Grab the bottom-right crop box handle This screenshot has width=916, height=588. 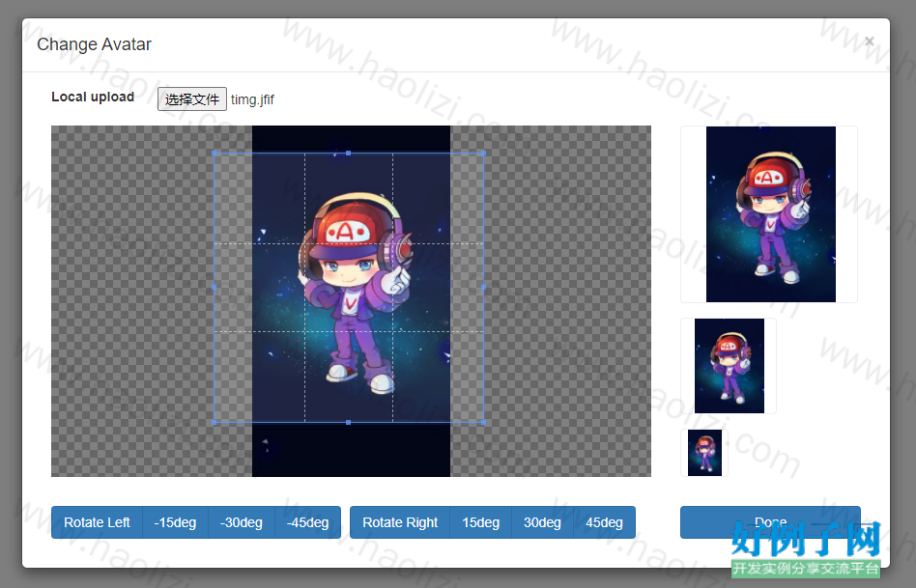point(483,422)
